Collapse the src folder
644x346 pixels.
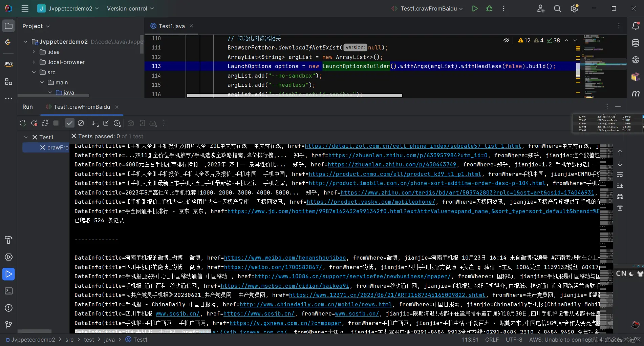(x=34, y=72)
